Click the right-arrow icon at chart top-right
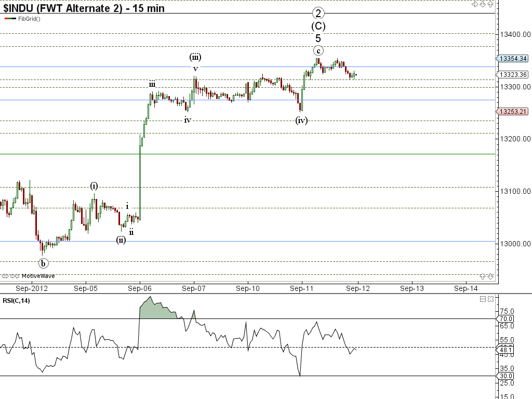The width and height of the screenshot is (532, 399). point(474,4)
